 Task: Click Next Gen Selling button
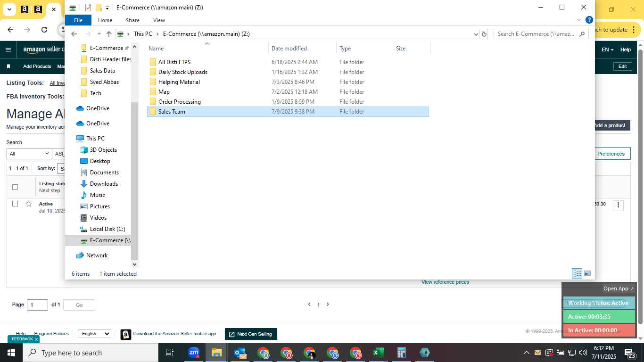[x=251, y=334]
